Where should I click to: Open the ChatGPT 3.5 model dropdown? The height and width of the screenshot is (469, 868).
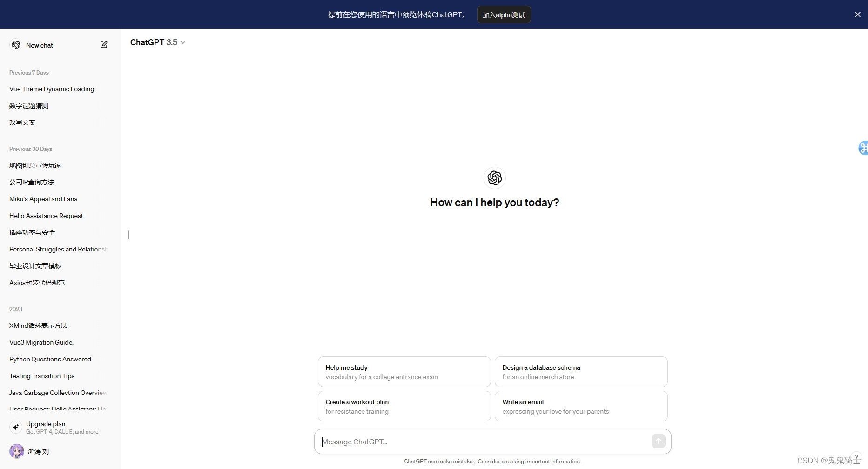tap(157, 42)
